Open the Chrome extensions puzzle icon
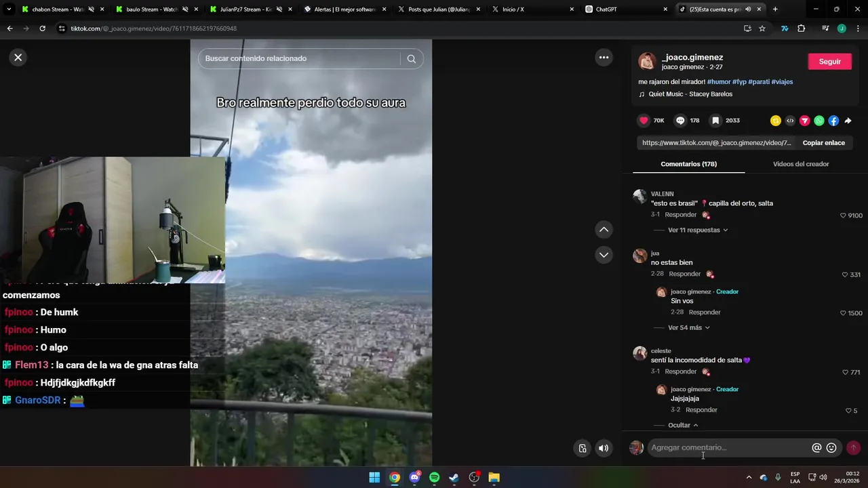The height and width of the screenshot is (488, 868). pyautogui.click(x=802, y=28)
